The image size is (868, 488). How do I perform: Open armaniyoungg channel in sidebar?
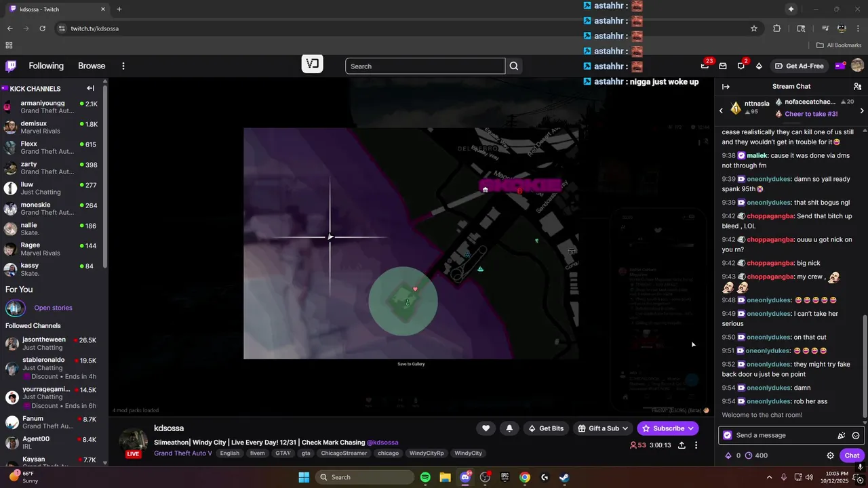[x=52, y=107]
